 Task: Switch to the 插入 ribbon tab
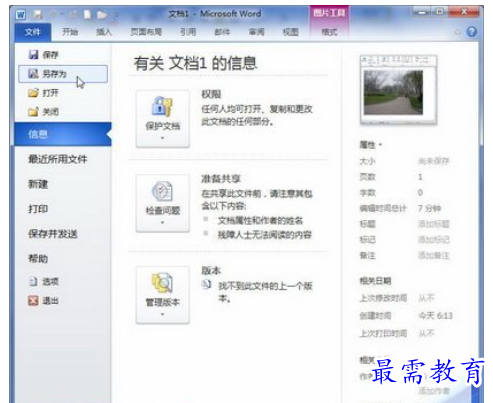pos(104,32)
